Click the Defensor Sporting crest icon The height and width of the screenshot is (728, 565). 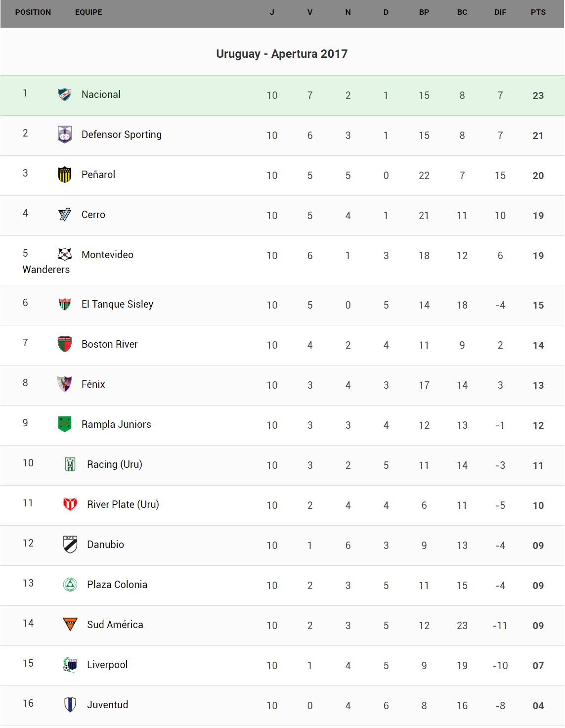pyautogui.click(x=65, y=134)
